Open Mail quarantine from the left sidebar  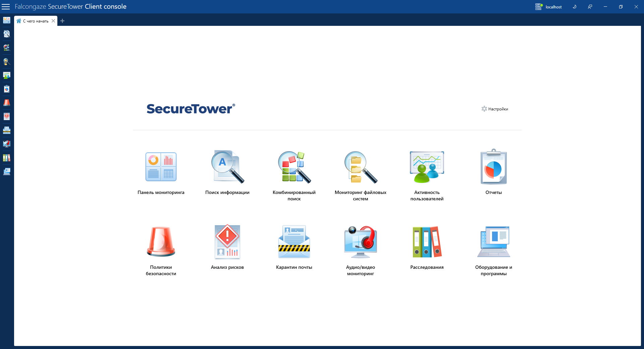[x=7, y=130]
